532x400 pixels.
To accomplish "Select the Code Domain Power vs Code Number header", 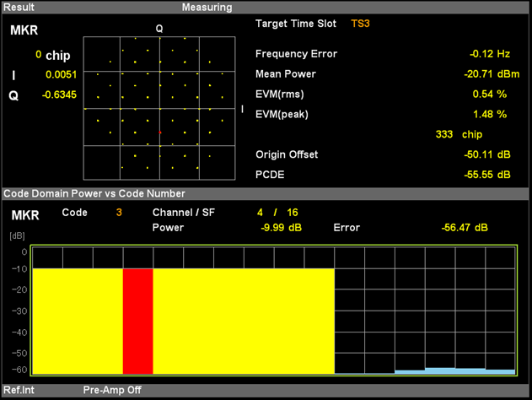I will click(x=94, y=193).
